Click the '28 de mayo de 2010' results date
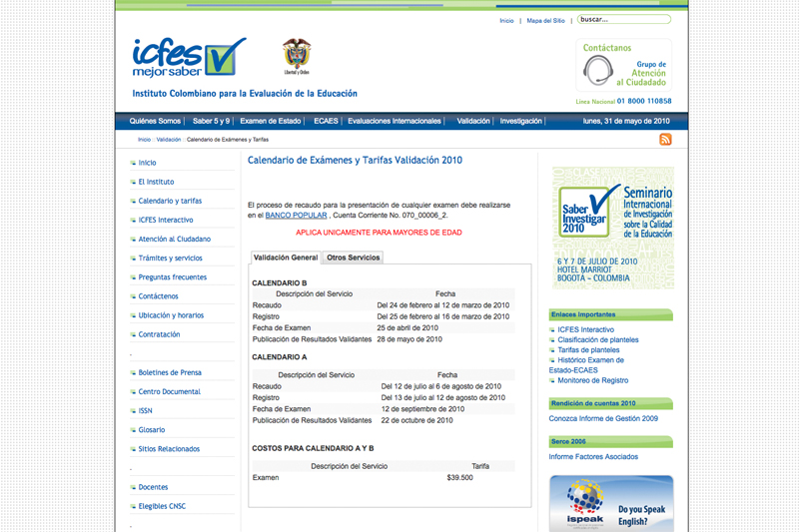 (x=409, y=339)
